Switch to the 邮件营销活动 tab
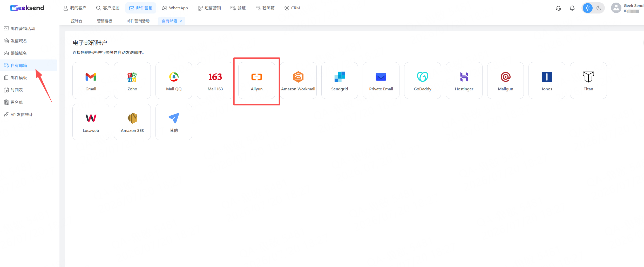This screenshot has height=267, width=644. [138, 21]
